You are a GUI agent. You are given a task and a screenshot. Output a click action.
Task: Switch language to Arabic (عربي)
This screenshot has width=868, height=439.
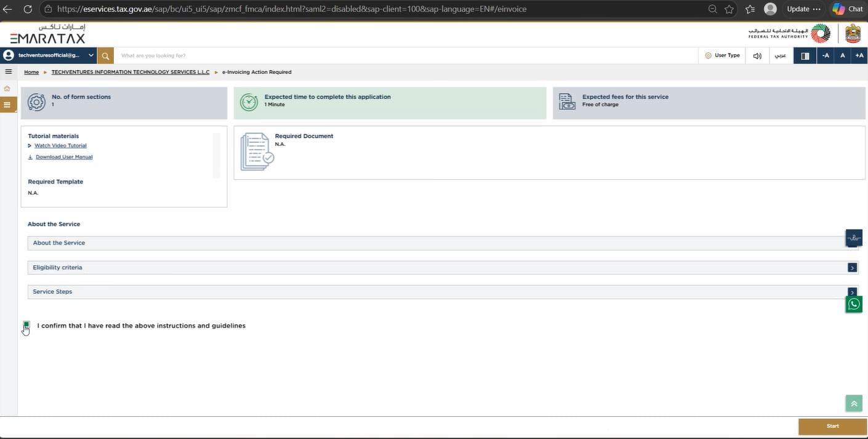click(780, 55)
